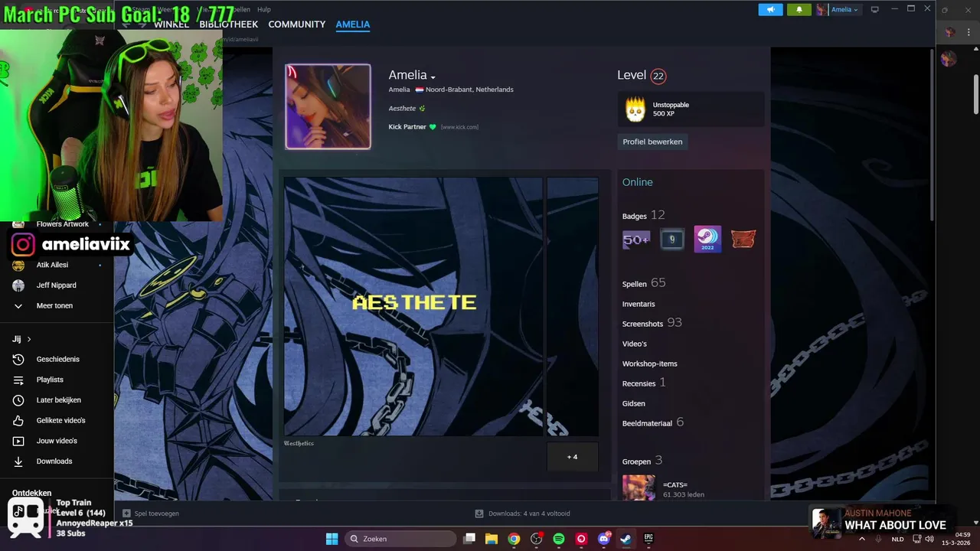Open the AESTHETE artwork showcase image

click(413, 306)
